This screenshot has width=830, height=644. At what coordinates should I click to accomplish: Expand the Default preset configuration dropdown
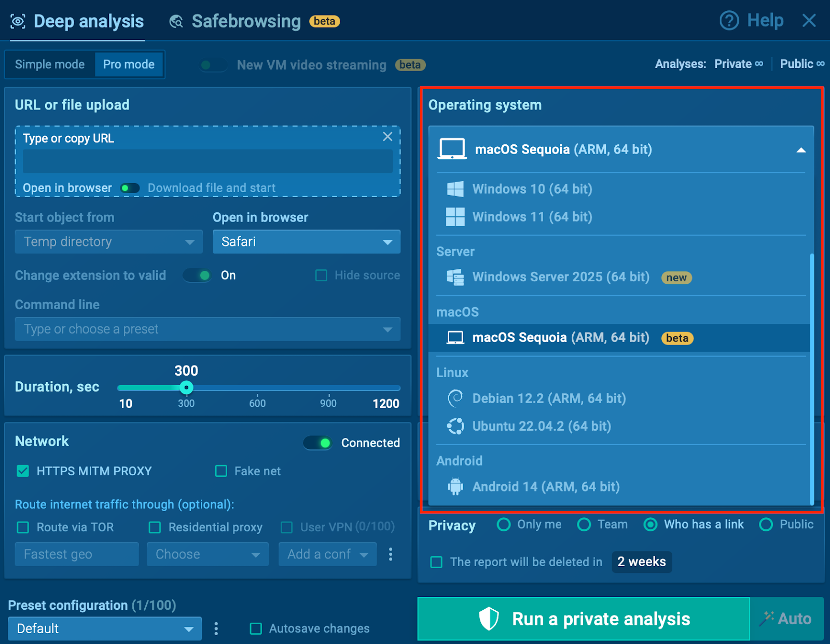tap(104, 628)
